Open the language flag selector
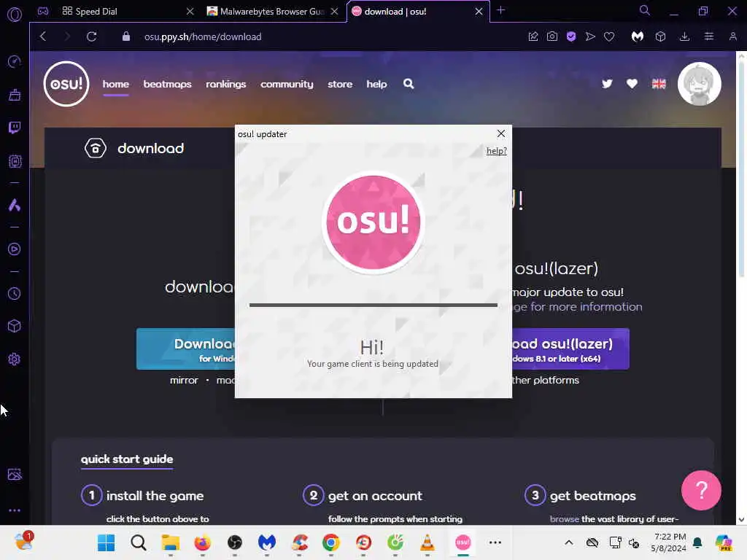747x560 pixels. click(659, 84)
